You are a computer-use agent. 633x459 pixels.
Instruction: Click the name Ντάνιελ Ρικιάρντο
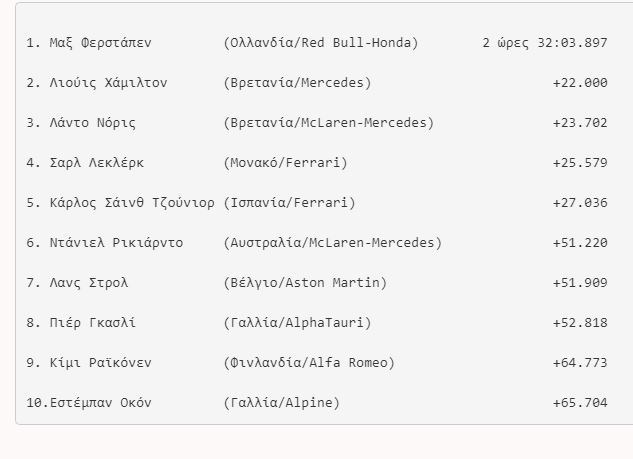click(116, 243)
